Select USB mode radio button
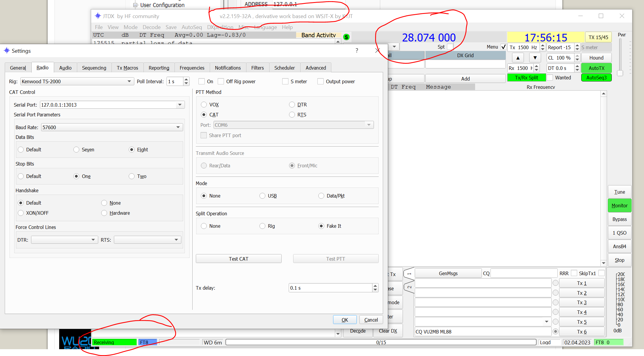Screen dimensions: 644x356 tap(262, 196)
